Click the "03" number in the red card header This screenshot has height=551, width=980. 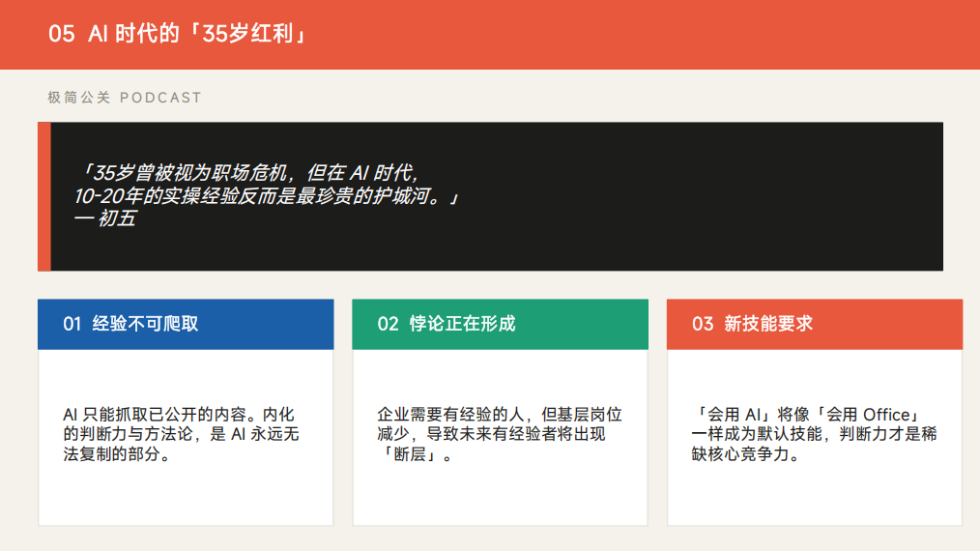click(x=703, y=324)
